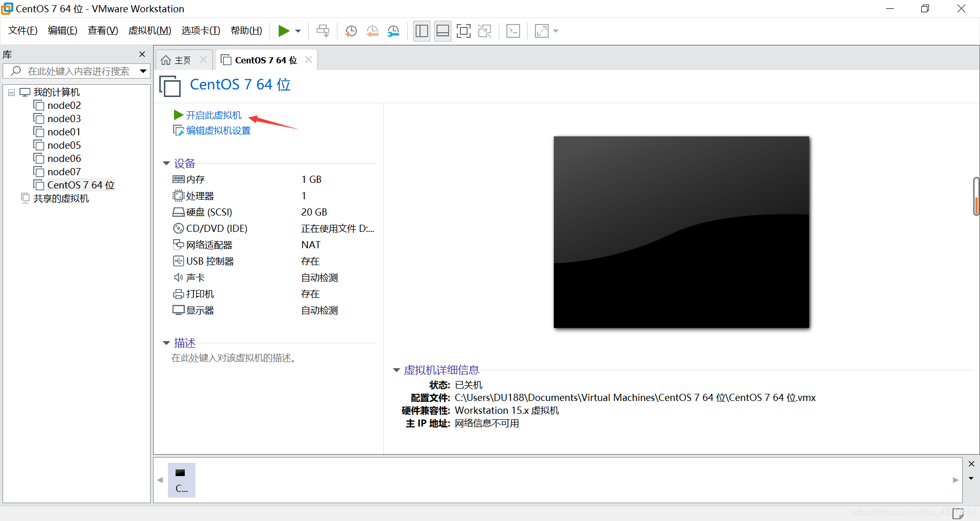Open the library search filter dropdown
This screenshot has height=521, width=980.
[143, 71]
